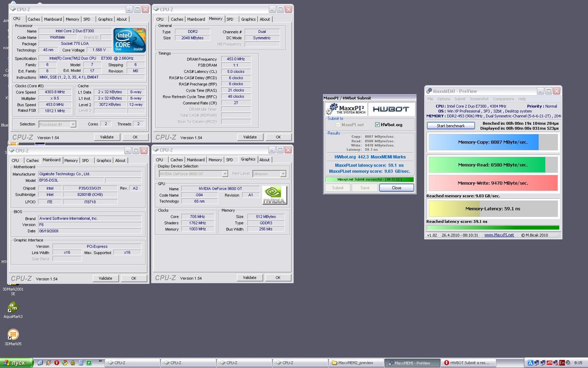
Task: Close the HWbot Submit dialog with Close
Action: (x=397, y=188)
